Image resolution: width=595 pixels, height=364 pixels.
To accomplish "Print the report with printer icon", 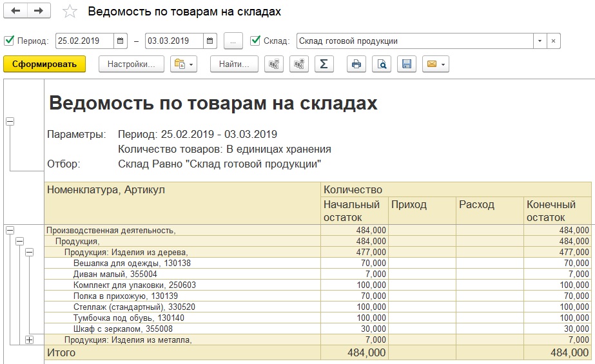I will (x=356, y=64).
